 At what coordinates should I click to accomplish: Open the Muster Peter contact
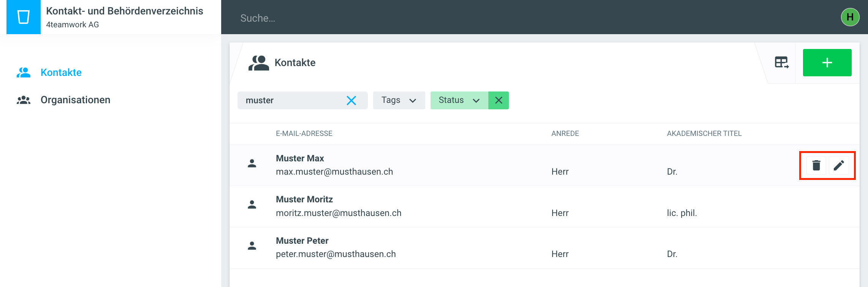tap(302, 241)
